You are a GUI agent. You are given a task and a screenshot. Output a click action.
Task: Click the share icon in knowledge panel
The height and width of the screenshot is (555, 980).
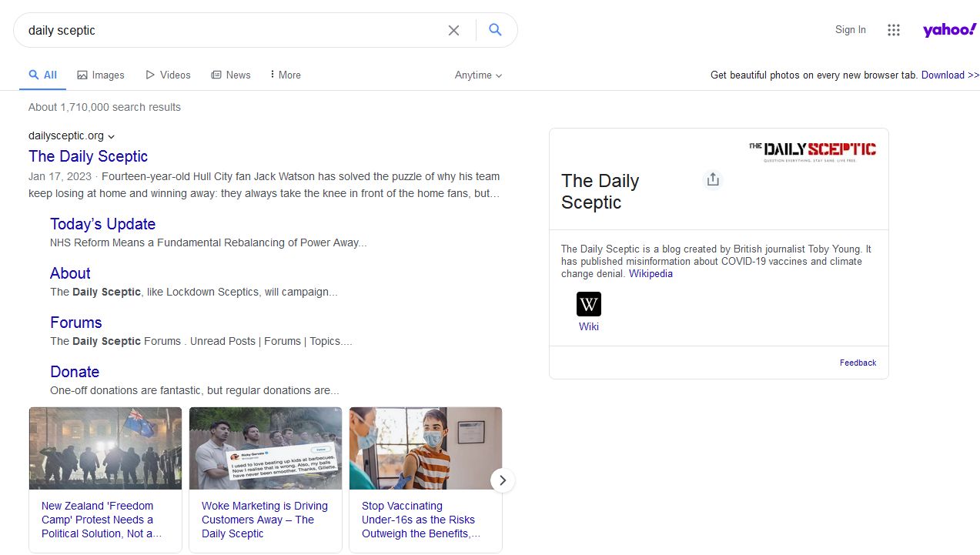[x=713, y=179]
